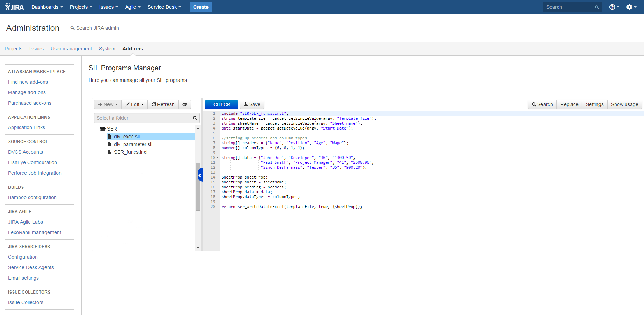Open FishEye Configuration link
The image size is (644, 315).
(33, 162)
